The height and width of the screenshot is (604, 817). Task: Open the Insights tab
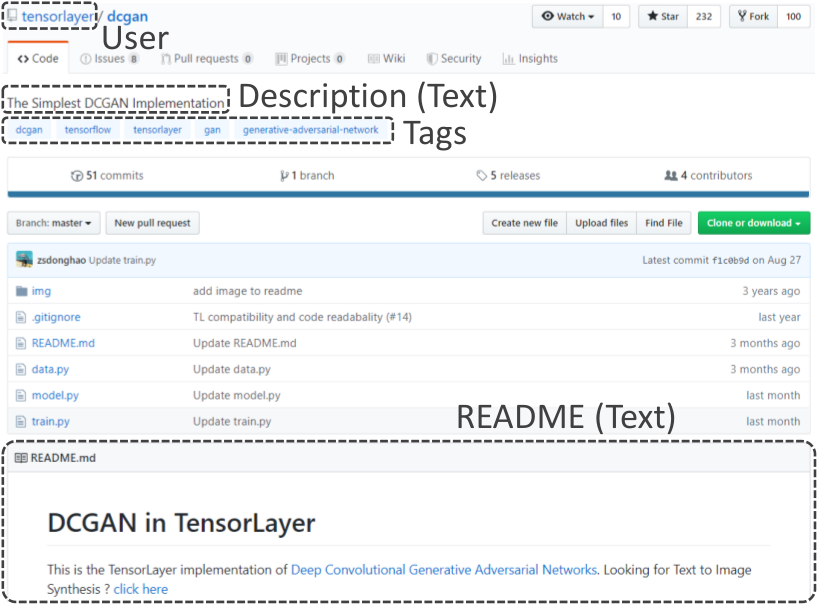coord(530,59)
